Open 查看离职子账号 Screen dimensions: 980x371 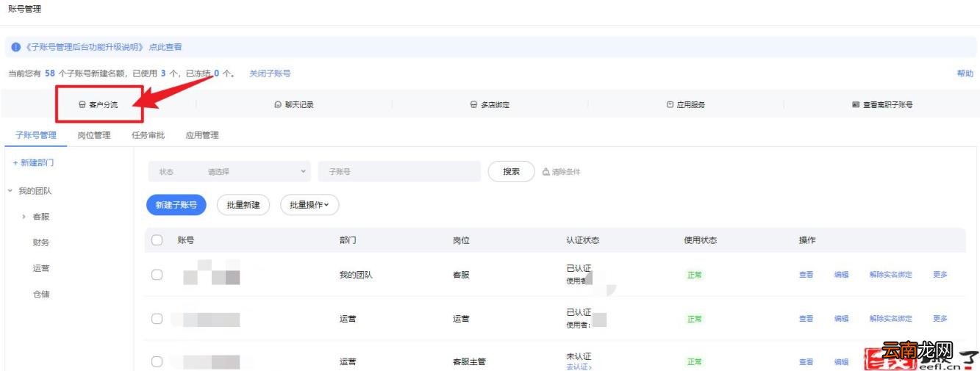[x=882, y=105]
